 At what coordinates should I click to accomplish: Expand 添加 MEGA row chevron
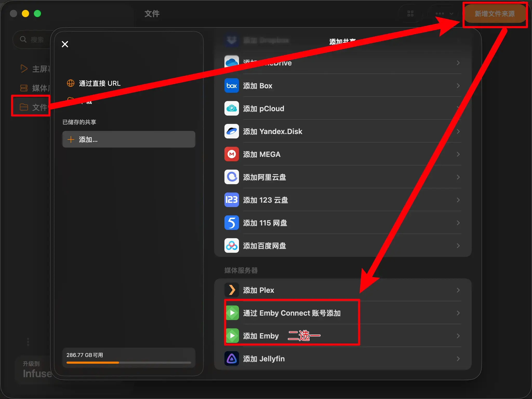click(458, 154)
